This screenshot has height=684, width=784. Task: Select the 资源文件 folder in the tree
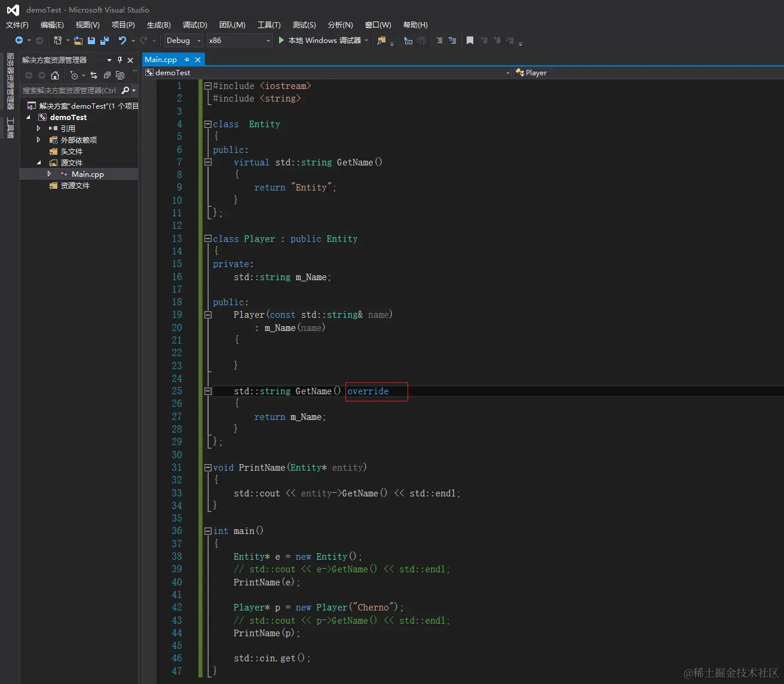coord(75,186)
